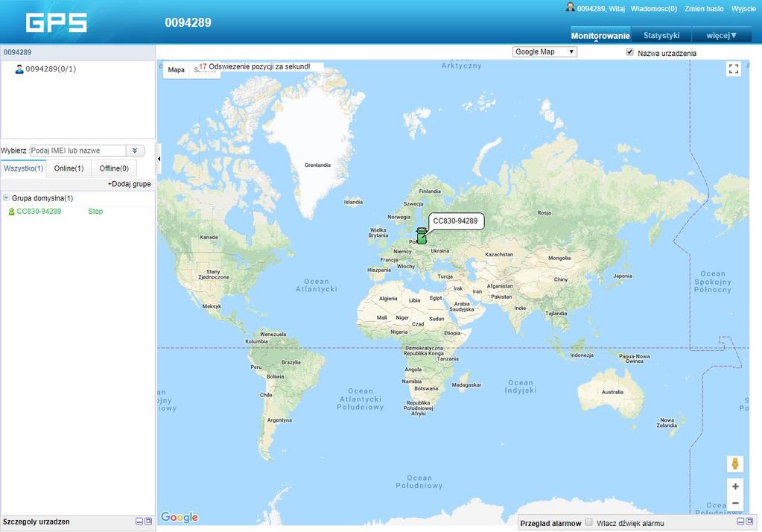Select Offline(0) tab
Screen dimensions: 762x532
114,168
